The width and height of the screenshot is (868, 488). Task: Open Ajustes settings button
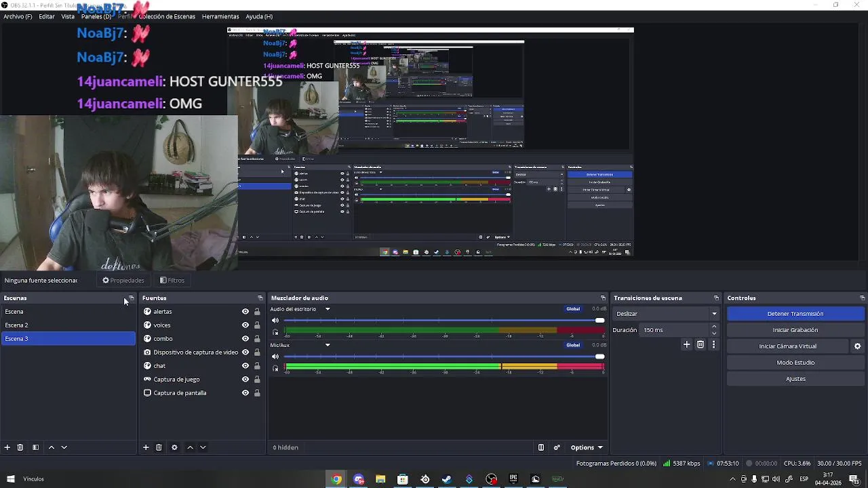795,379
